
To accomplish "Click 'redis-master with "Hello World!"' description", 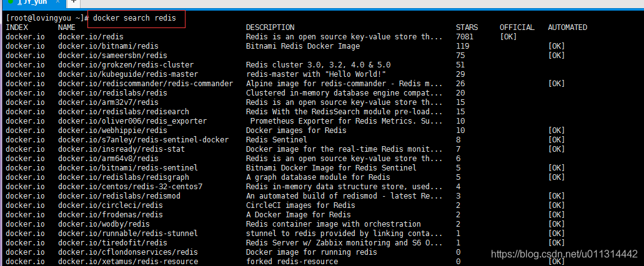I will (316, 74).
